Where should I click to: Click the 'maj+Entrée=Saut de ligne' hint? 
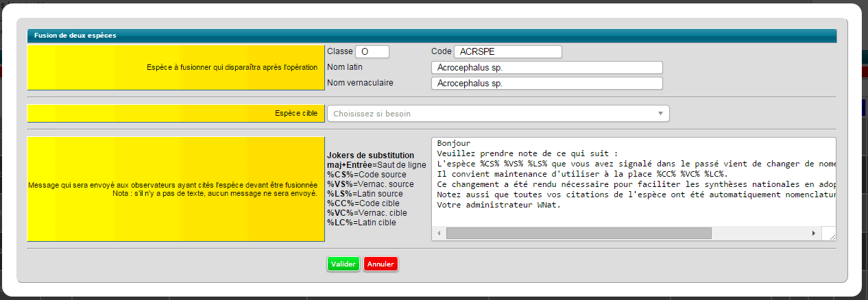(376, 165)
